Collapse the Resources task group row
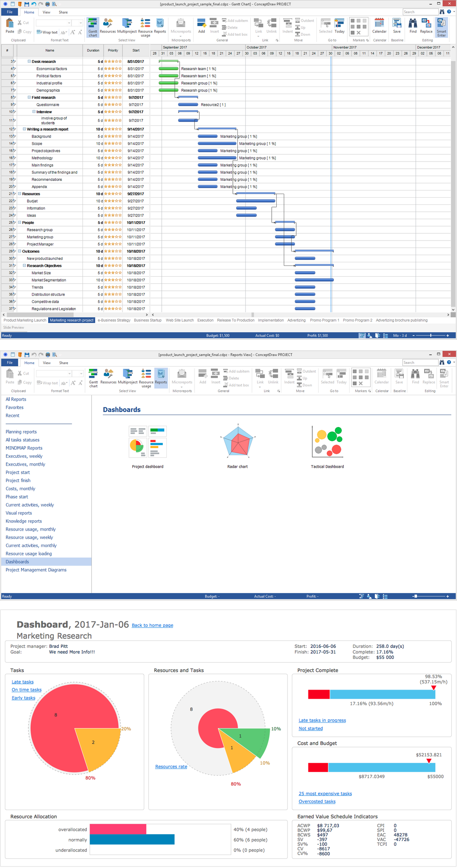This screenshot has width=457, height=868. (20, 194)
